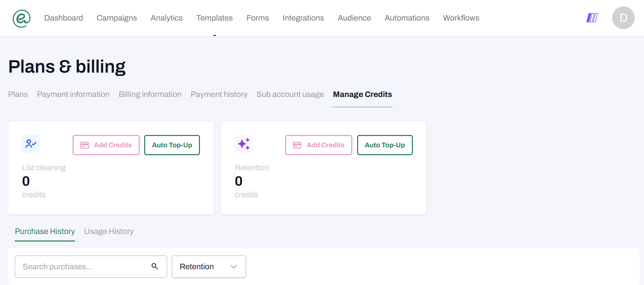This screenshot has height=285, width=644.
Task: Click Auto Top-Up in the Retention card
Action: [385, 145]
